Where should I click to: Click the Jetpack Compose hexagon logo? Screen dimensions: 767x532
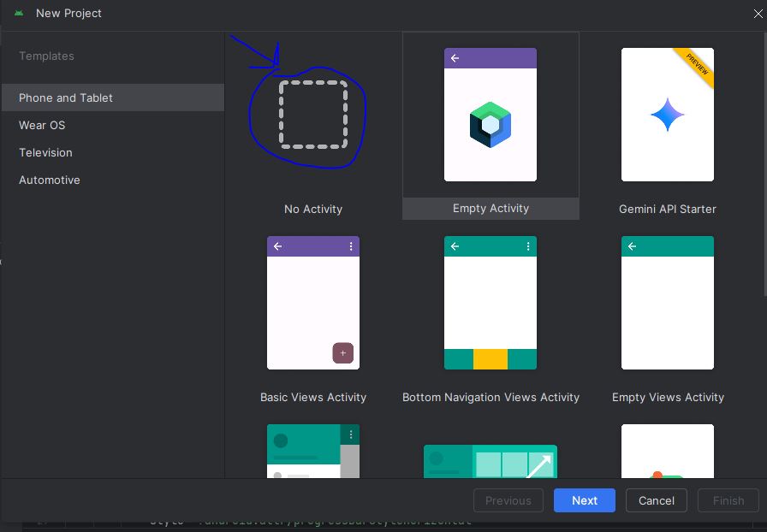coord(491,125)
